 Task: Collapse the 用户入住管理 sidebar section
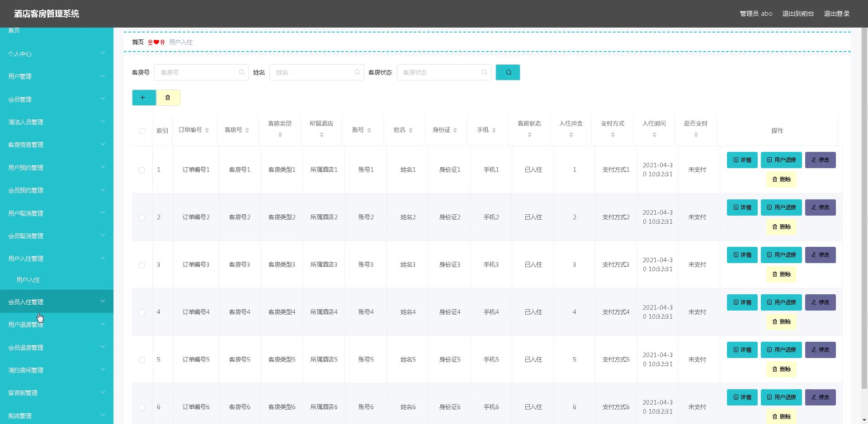pyautogui.click(x=57, y=258)
